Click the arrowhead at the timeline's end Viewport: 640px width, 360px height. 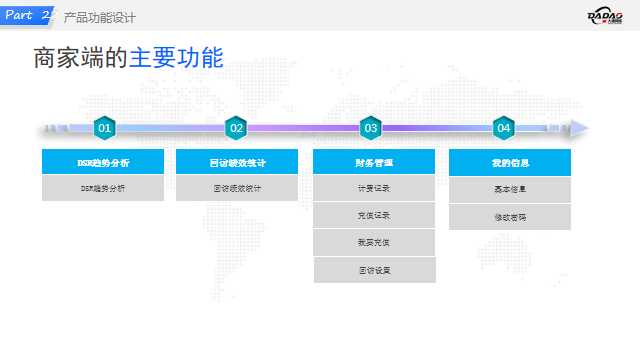[x=579, y=128]
